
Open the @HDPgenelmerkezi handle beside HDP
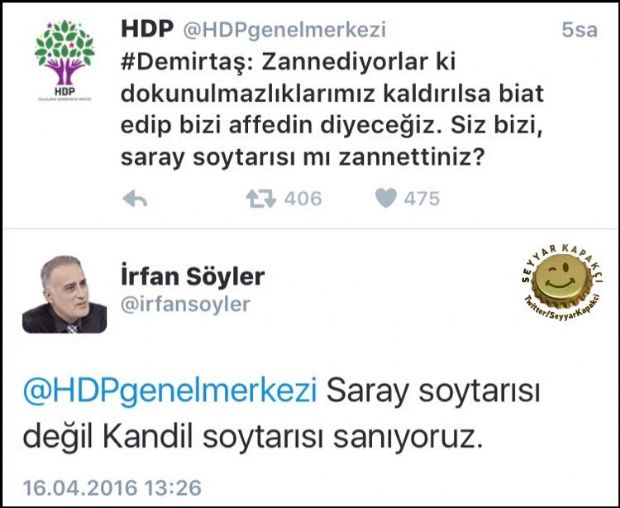tap(284, 30)
